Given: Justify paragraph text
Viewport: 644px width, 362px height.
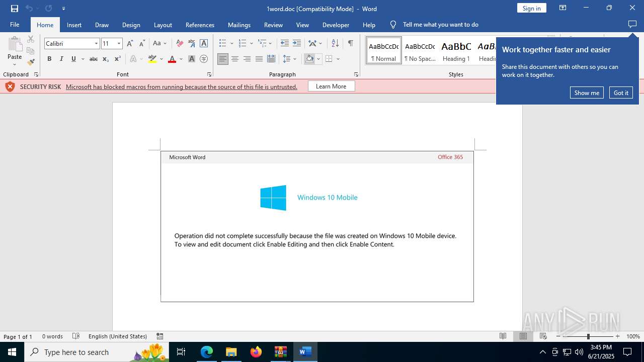Looking at the screenshot, I should tap(259, 59).
